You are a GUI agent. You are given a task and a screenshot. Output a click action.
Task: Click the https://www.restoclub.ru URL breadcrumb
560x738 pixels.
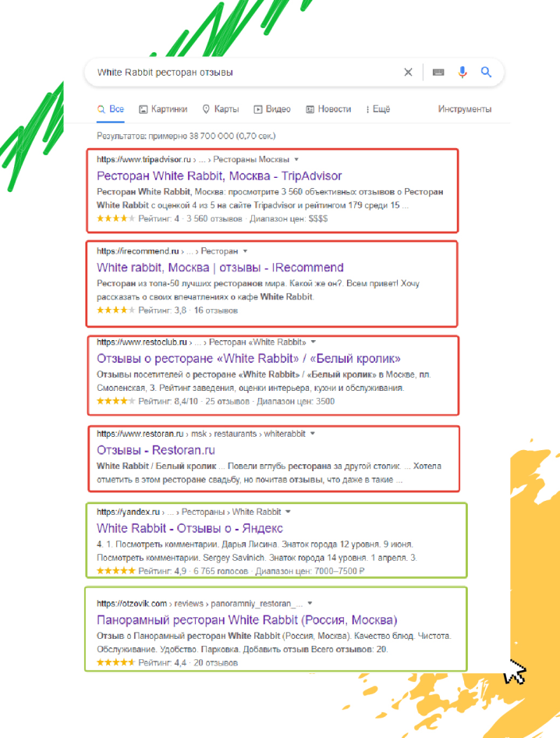click(142, 342)
